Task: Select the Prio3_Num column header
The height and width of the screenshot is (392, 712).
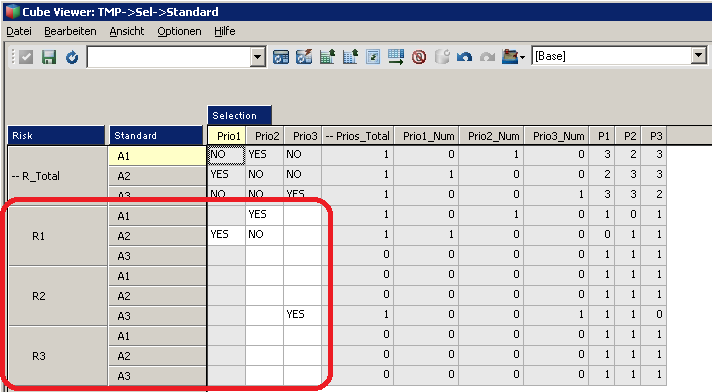Action: [557, 136]
